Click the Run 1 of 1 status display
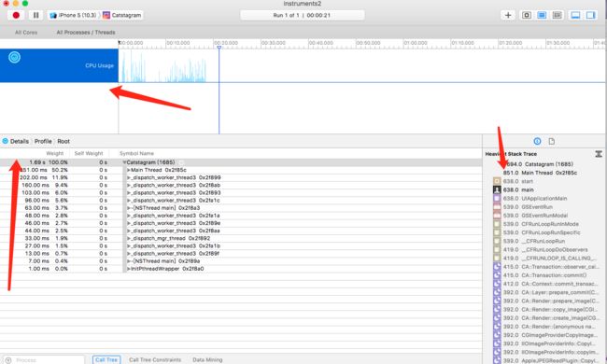Screen dimensions: 607x364 [x=302, y=15]
